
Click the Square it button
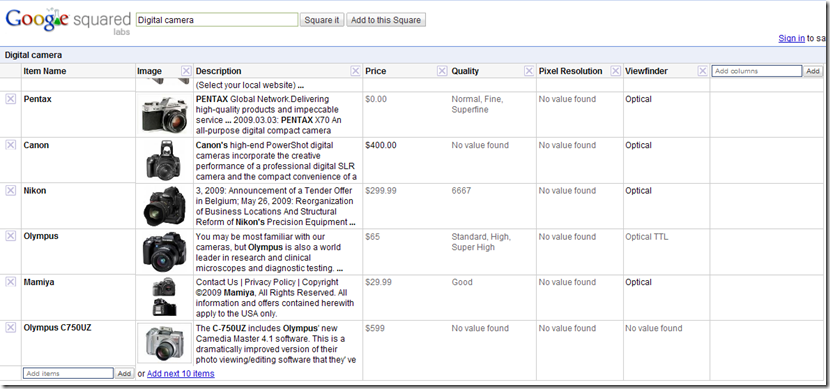click(322, 20)
